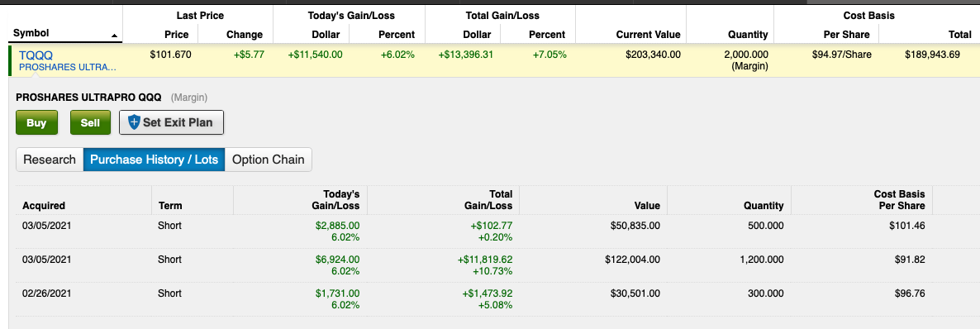Switch to the Research tab
The image size is (980, 329).
[x=50, y=160]
